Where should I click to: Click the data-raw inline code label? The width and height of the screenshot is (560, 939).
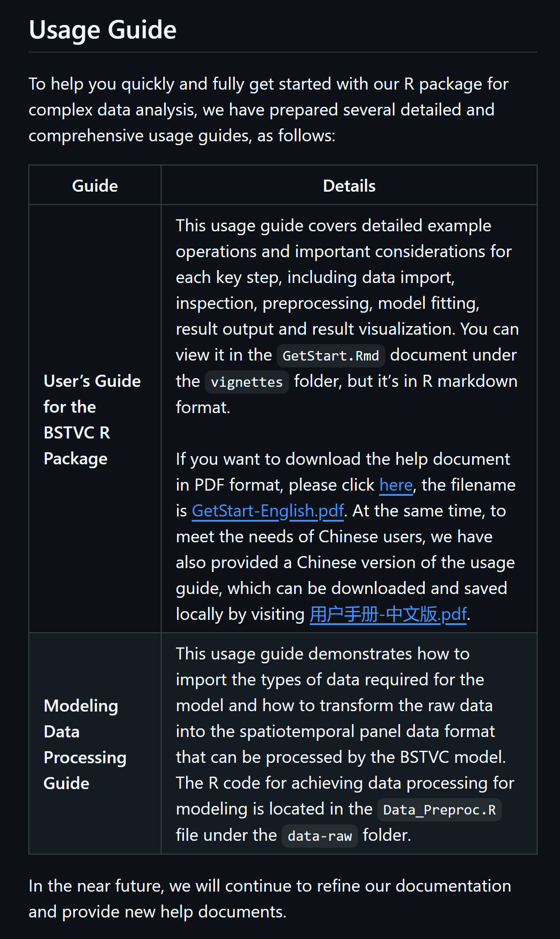pyautogui.click(x=320, y=836)
